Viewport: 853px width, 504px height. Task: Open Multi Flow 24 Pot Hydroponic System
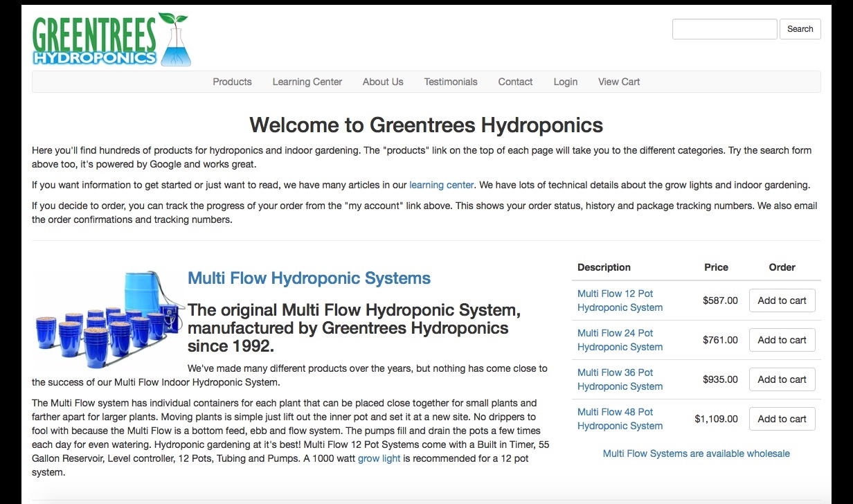[620, 340]
